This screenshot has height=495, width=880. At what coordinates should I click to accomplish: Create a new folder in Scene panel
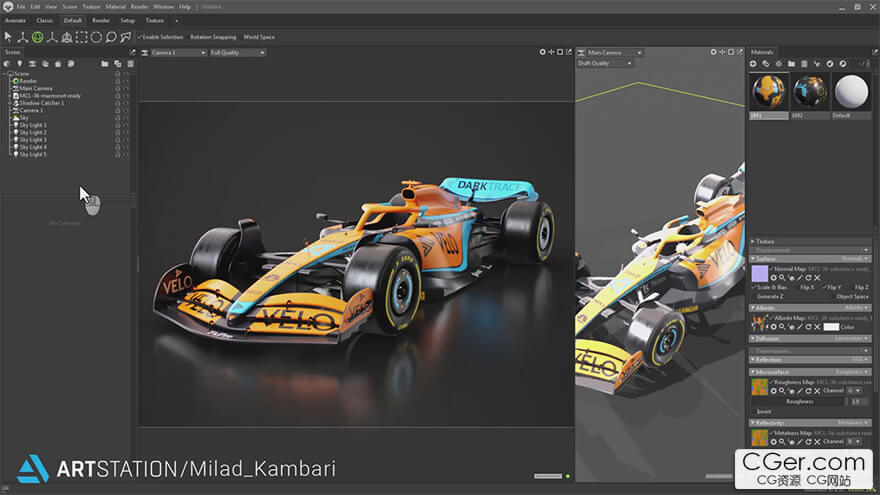click(x=105, y=64)
